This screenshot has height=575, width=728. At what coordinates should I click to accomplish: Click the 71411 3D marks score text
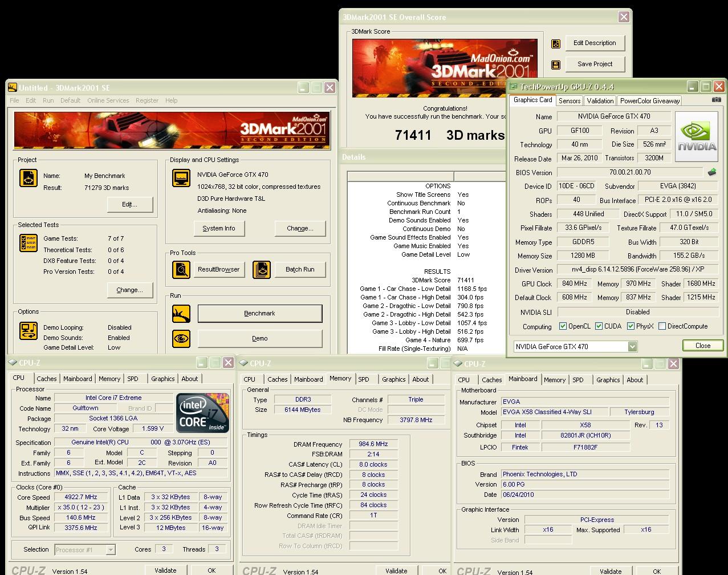coord(450,135)
